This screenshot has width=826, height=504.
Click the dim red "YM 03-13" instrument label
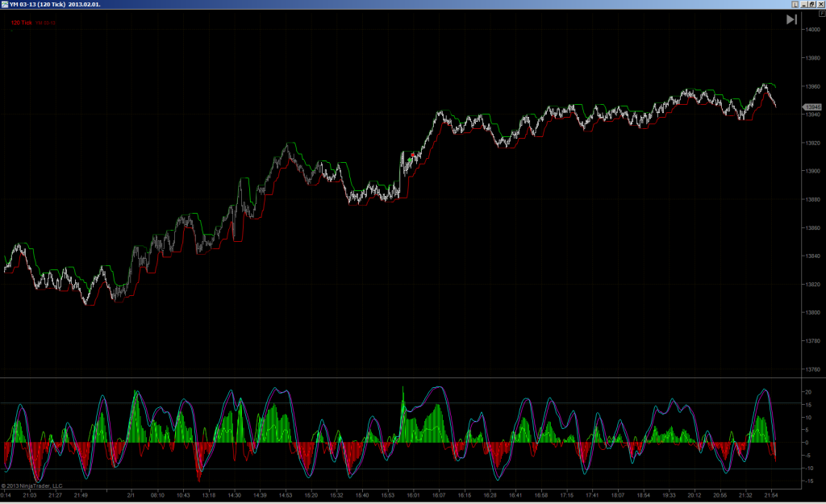click(45, 23)
